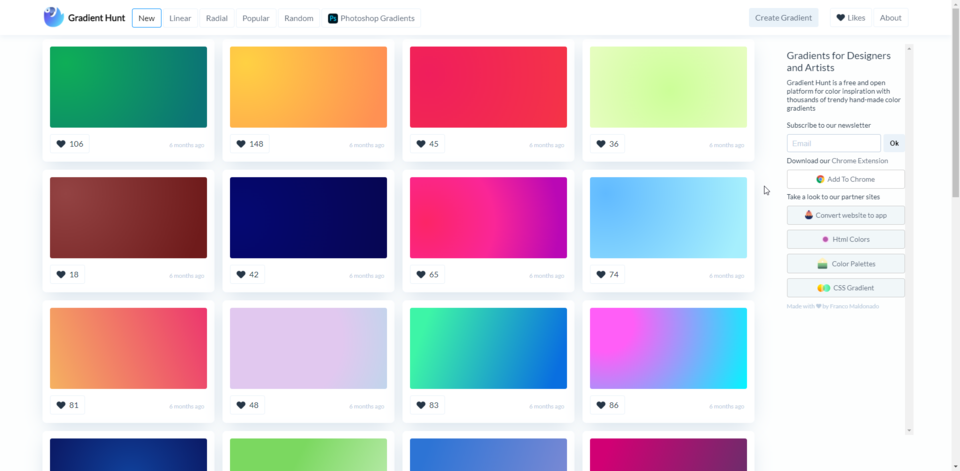Like the gradient with 148 likes
The width and height of the screenshot is (960, 471).
(x=250, y=144)
